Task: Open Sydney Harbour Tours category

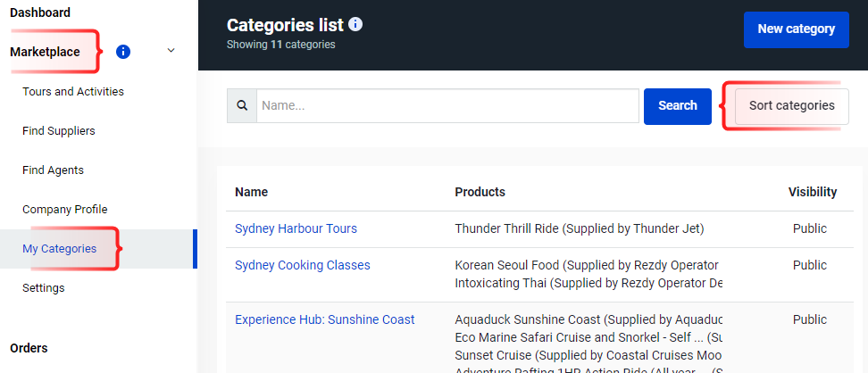Action: click(296, 228)
